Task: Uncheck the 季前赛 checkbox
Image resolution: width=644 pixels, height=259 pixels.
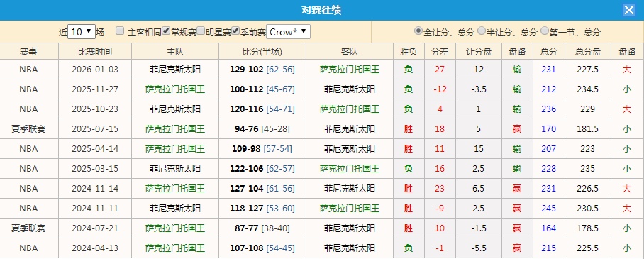Action: pos(235,31)
